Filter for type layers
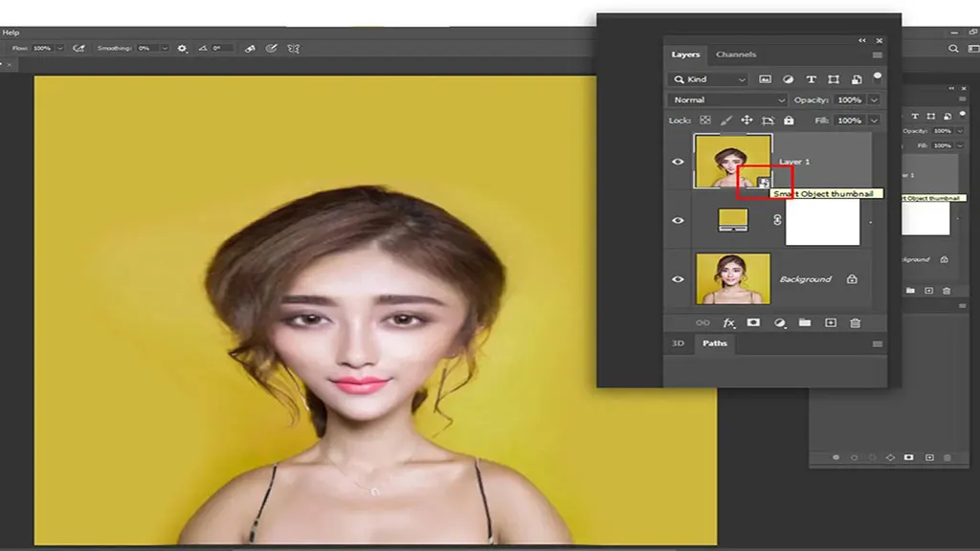Screen dimensions: 980x551 [x=811, y=79]
